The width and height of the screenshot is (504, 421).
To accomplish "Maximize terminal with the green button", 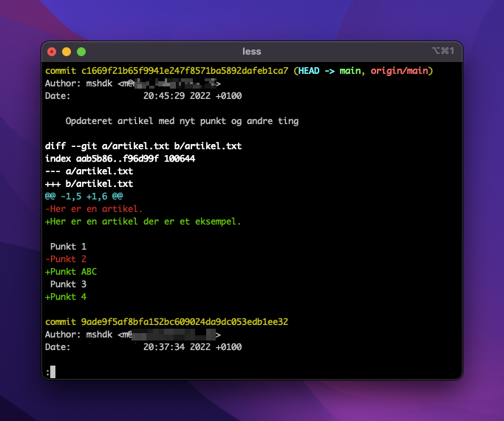I will 81,52.
